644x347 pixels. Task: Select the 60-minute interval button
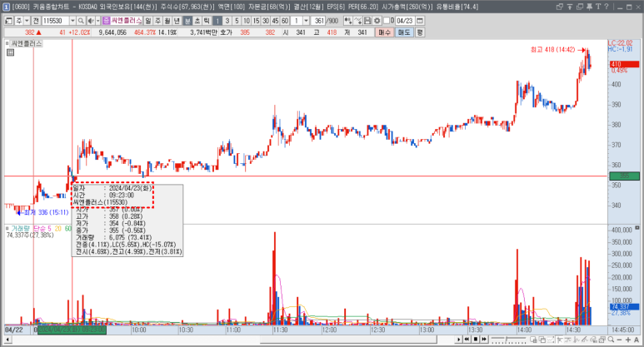click(x=285, y=21)
